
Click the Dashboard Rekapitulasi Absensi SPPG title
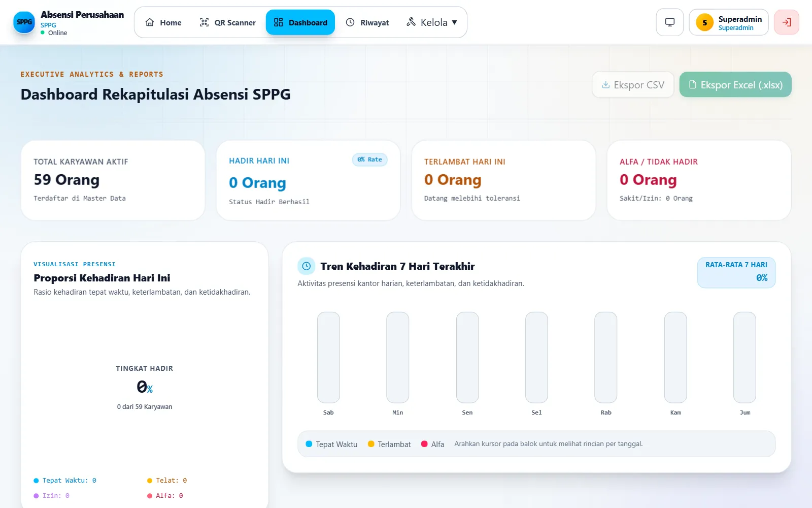(x=156, y=94)
